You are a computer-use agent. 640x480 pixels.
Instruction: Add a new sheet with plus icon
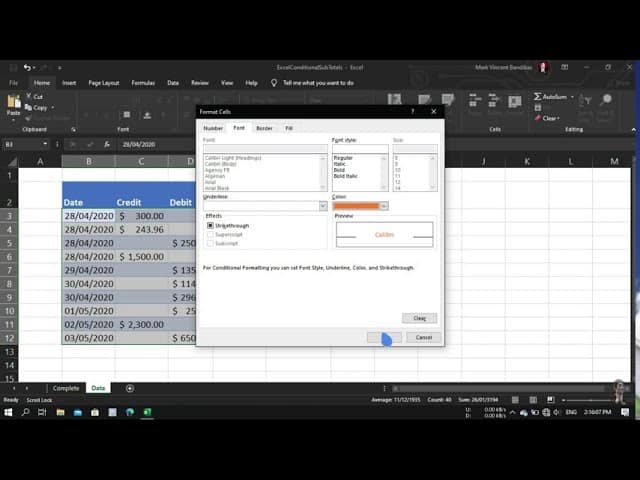(129, 388)
